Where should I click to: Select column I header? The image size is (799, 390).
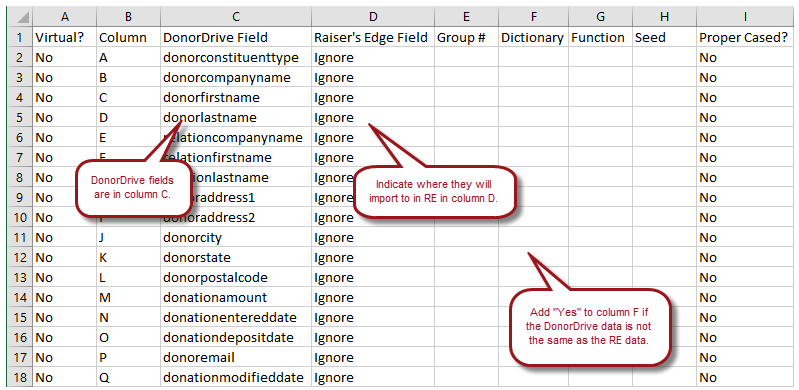(745, 17)
